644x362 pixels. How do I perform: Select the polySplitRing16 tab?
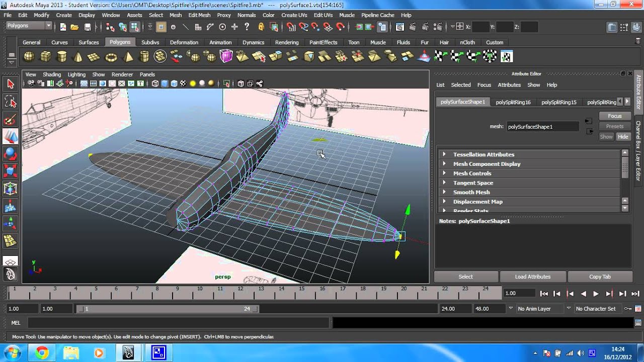(x=513, y=102)
